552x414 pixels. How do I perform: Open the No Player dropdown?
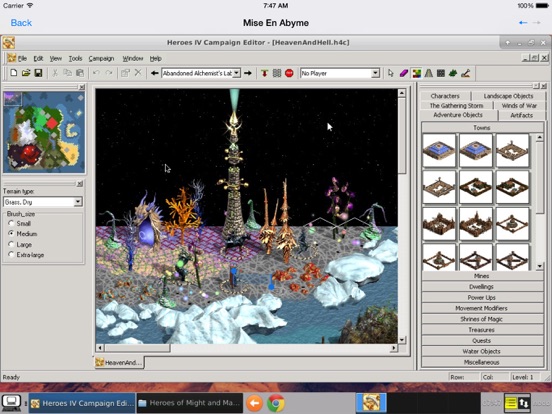376,73
